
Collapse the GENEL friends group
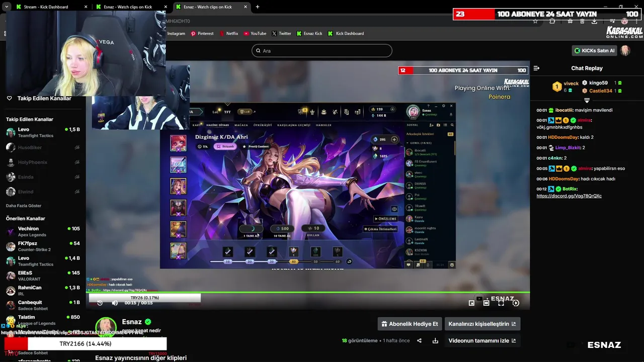408,143
